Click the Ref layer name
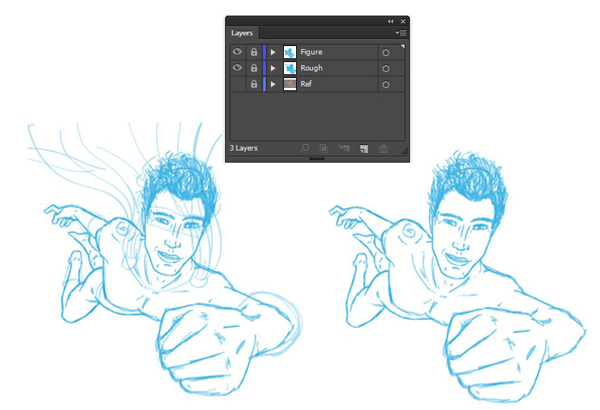 click(306, 84)
